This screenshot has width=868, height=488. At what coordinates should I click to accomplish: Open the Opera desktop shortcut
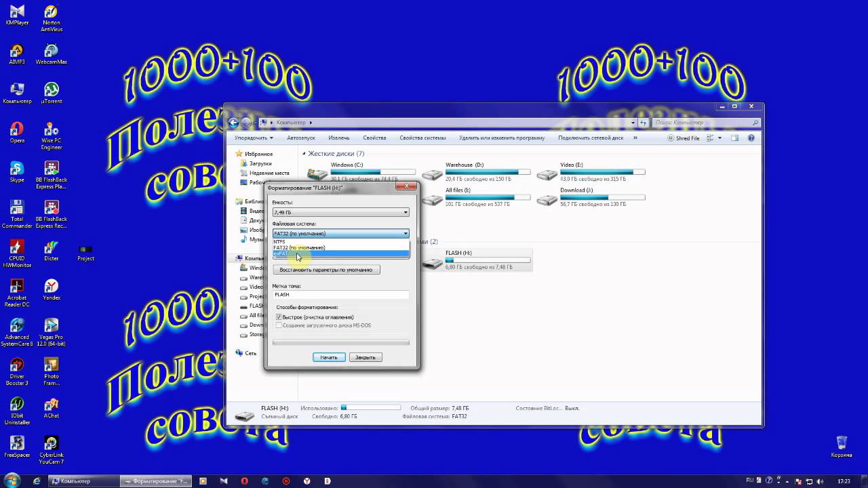[17, 134]
